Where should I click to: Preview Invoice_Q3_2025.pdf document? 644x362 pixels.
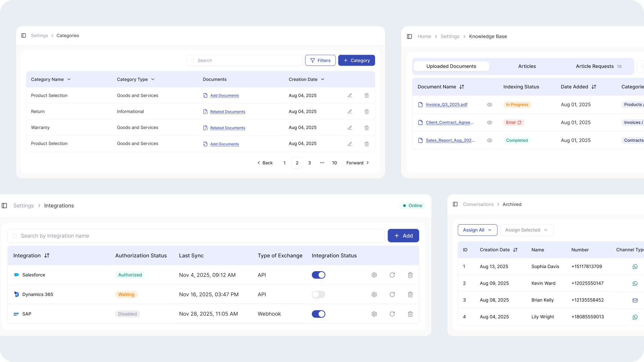(489, 104)
